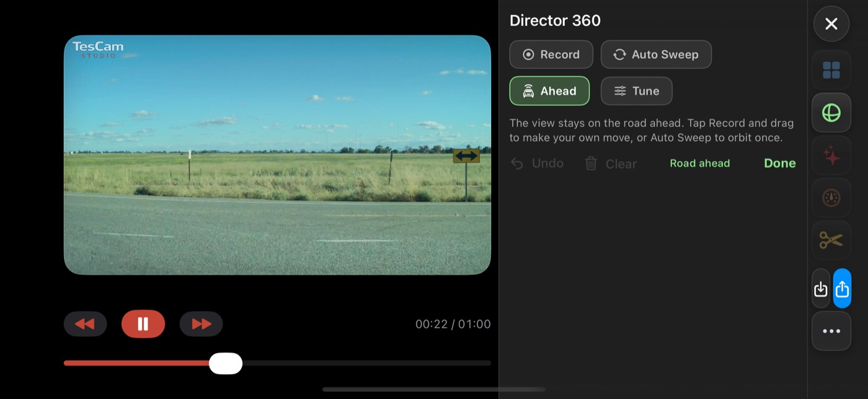Tap the Director 360 title
868x399 pixels.
click(555, 20)
